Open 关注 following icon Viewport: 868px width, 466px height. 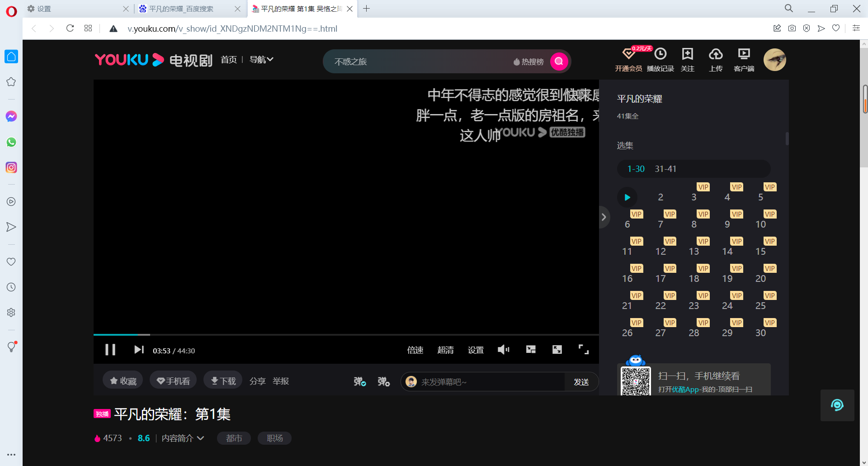[688, 60]
